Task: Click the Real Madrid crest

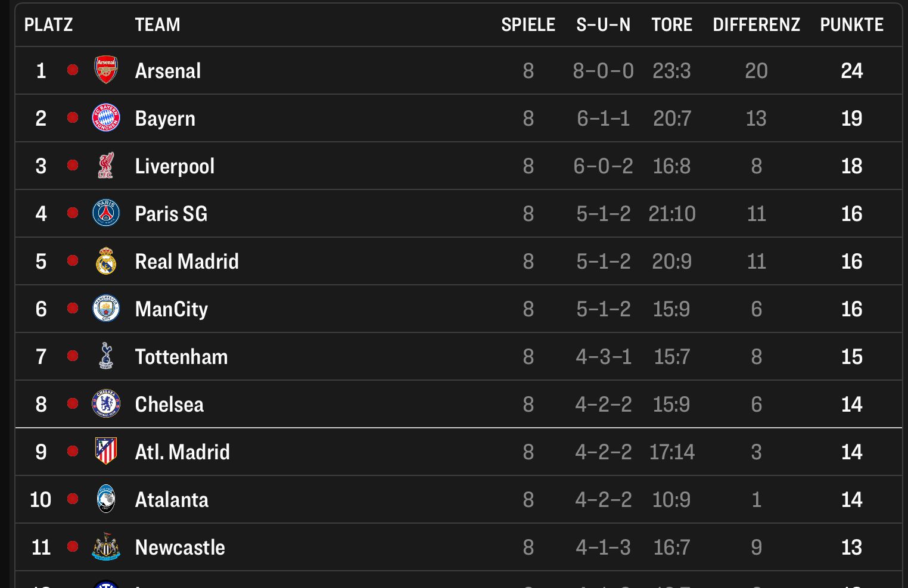Action: (x=106, y=261)
